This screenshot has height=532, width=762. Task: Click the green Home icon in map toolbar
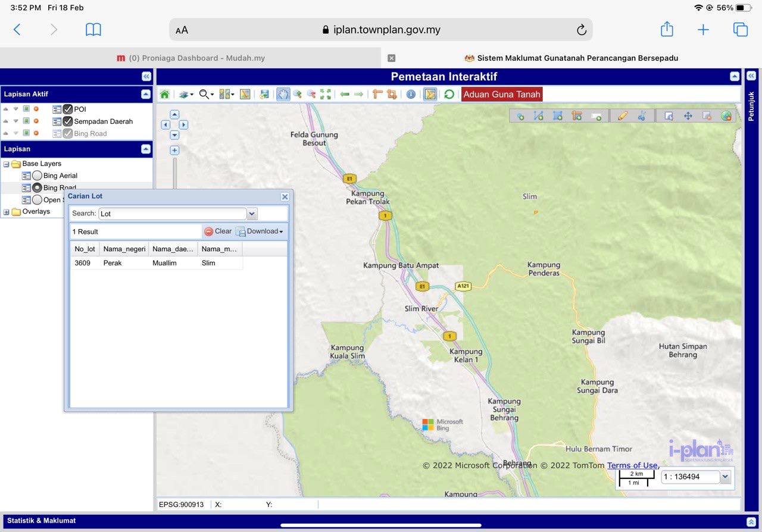click(165, 94)
